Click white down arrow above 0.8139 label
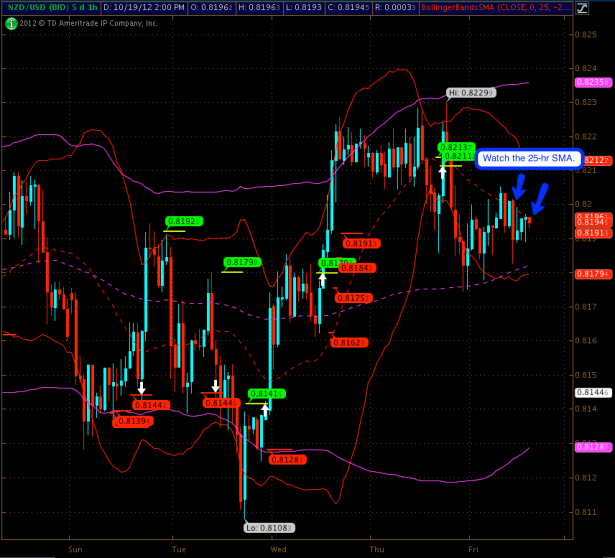This screenshot has width=615, height=558. click(141, 388)
